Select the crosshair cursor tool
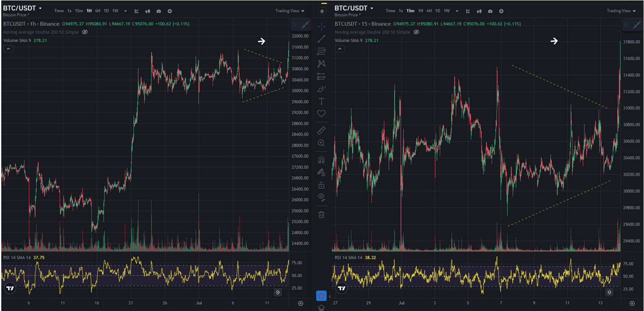 [322, 26]
